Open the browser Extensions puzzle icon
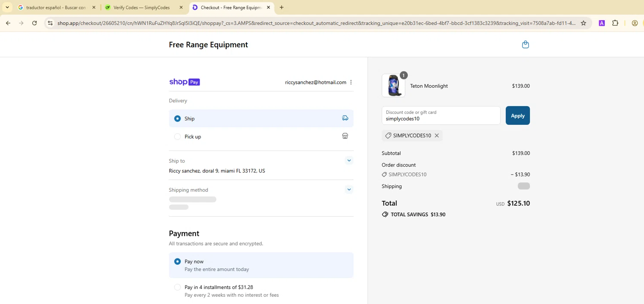This screenshot has height=304, width=644. tap(615, 23)
